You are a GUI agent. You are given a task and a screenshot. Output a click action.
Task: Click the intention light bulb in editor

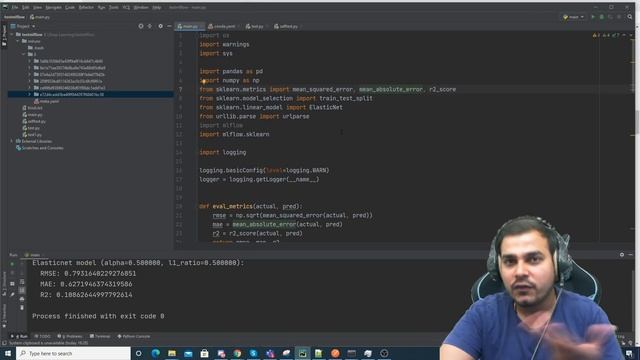(203, 81)
